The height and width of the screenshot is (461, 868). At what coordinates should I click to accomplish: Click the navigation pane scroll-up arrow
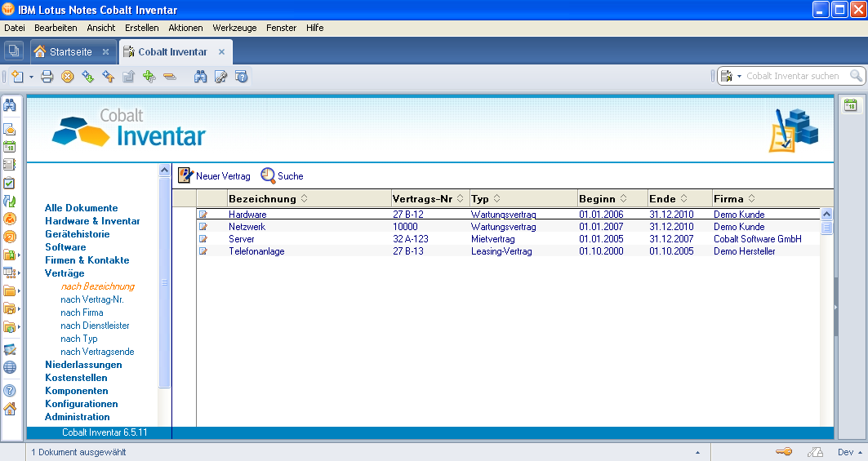click(164, 170)
